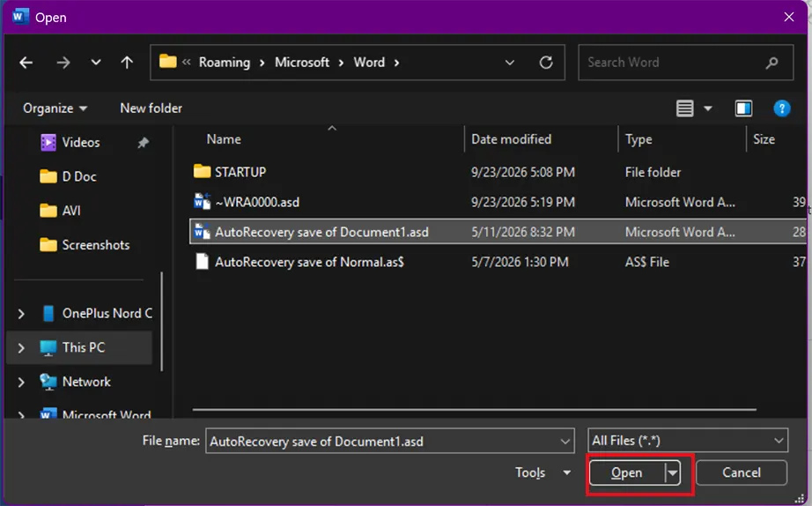Image resolution: width=812 pixels, height=506 pixels.
Task: Open help with the question mark icon
Action: [781, 108]
